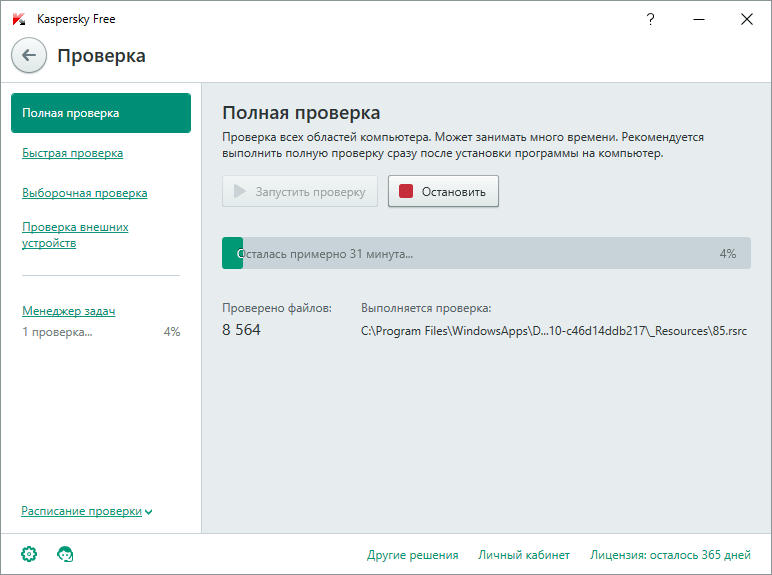Click the disabled Запустить проверку button
772x575 pixels.
[300, 191]
